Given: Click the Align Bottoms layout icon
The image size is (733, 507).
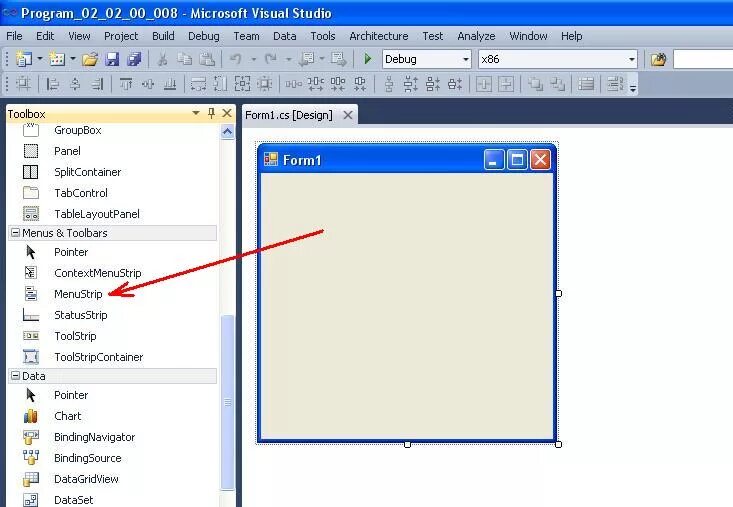Looking at the screenshot, I should (x=170, y=85).
